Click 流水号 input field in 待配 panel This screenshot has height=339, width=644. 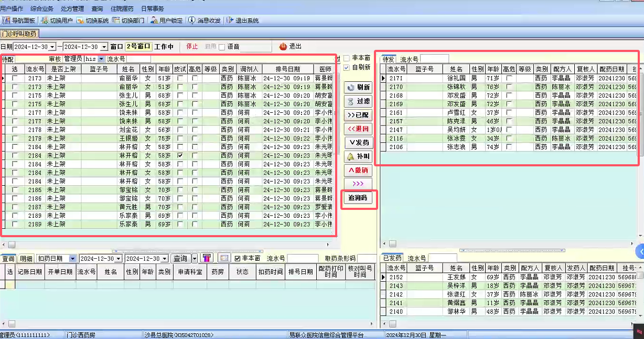click(x=138, y=59)
